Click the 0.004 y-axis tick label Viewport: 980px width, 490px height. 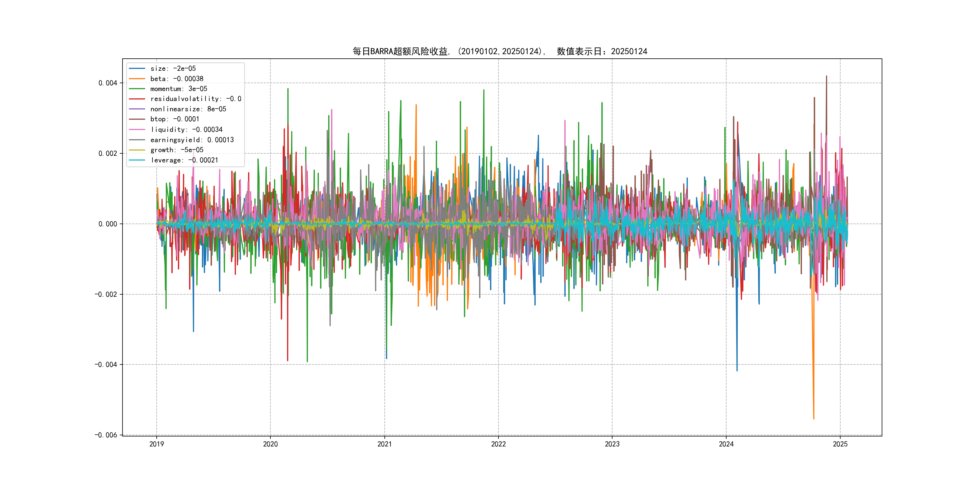click(x=108, y=83)
